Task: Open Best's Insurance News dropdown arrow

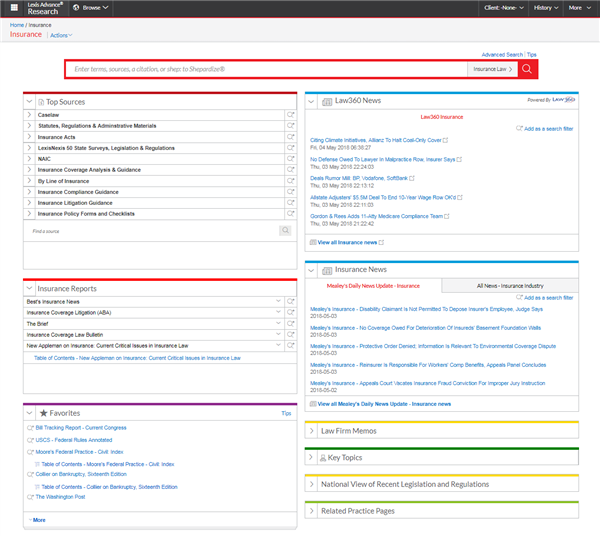Action: pyautogui.click(x=278, y=301)
